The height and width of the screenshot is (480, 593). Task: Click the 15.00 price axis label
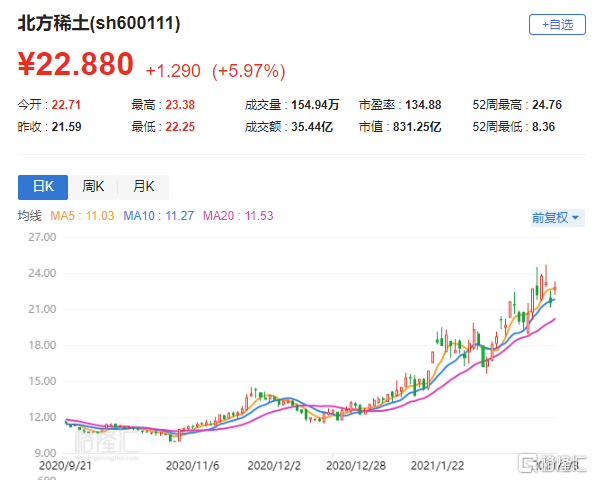[42, 381]
